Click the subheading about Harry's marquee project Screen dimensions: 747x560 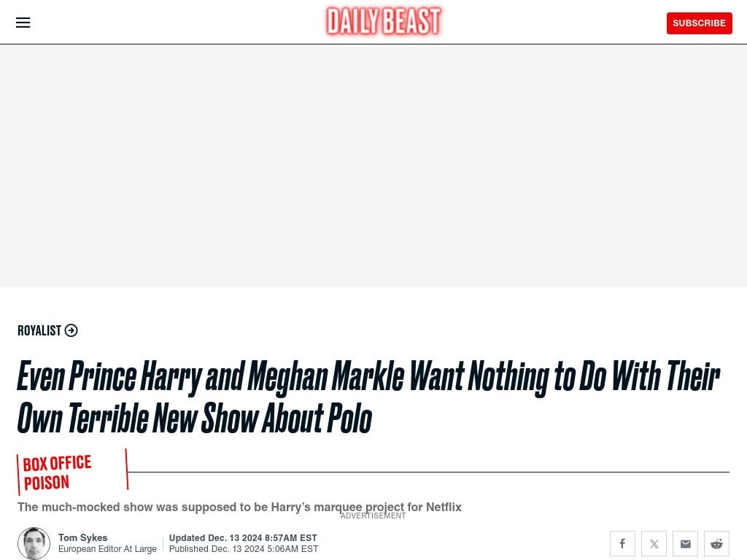coord(239,507)
